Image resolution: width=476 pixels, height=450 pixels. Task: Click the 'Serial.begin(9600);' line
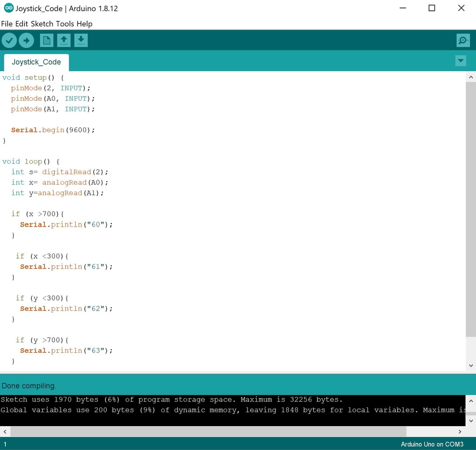tap(53, 130)
